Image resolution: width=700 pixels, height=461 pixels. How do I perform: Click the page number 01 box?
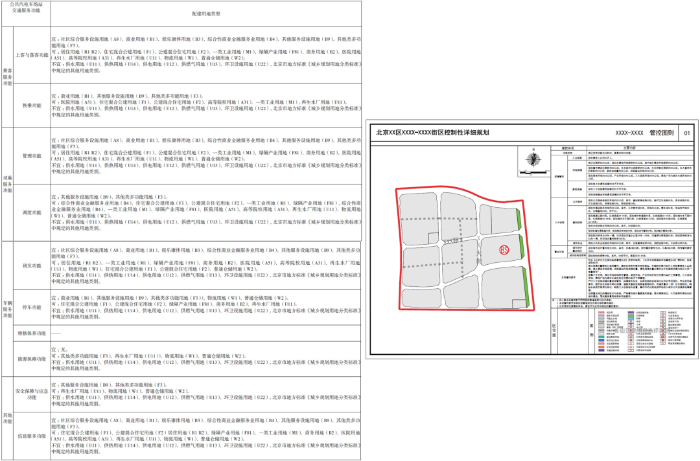685,131
